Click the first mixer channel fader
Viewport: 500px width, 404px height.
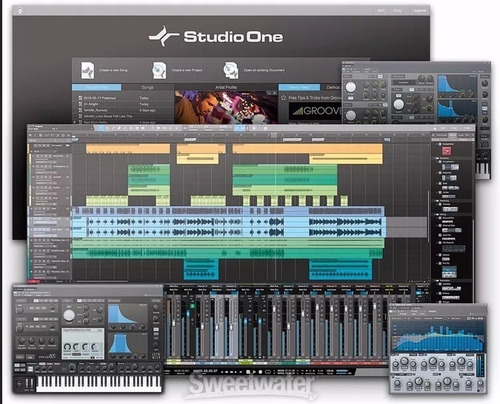pyautogui.click(x=173, y=323)
